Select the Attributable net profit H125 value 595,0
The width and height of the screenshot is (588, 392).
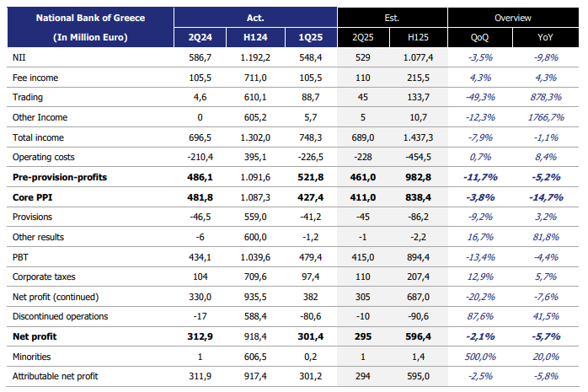(x=418, y=376)
